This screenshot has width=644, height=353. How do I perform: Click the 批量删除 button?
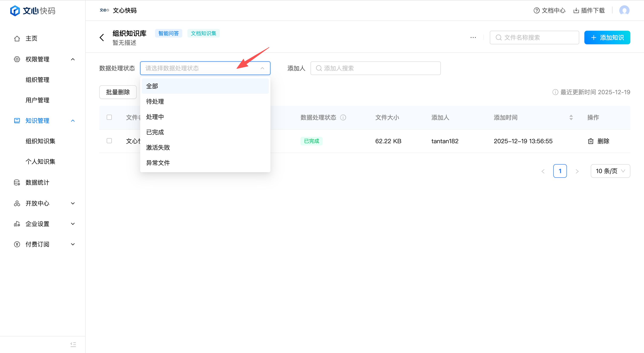118,92
